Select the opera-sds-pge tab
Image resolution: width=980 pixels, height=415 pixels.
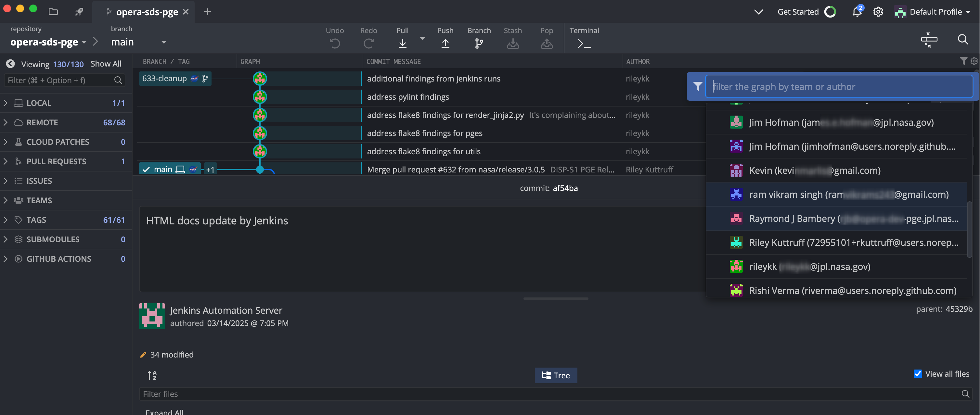(x=147, y=12)
